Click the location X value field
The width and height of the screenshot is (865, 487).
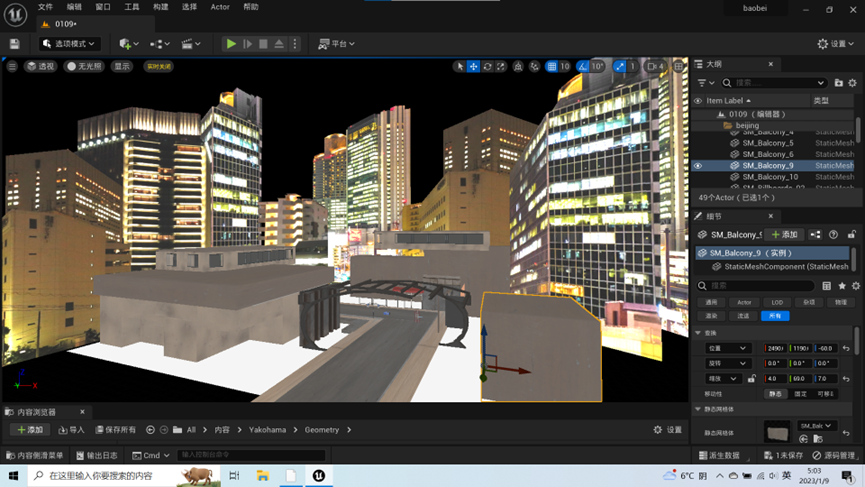click(x=775, y=348)
